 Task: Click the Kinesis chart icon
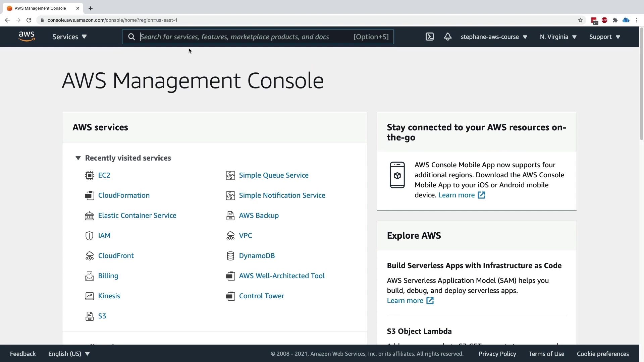[x=89, y=296]
